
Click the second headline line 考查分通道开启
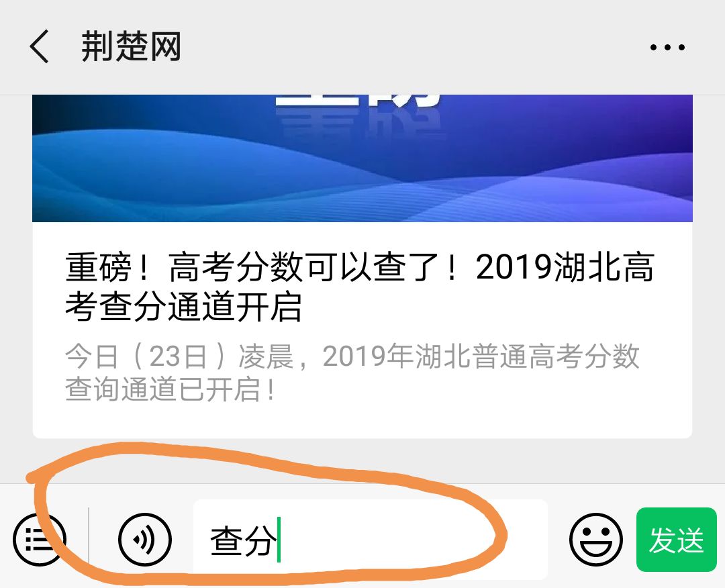point(183,306)
